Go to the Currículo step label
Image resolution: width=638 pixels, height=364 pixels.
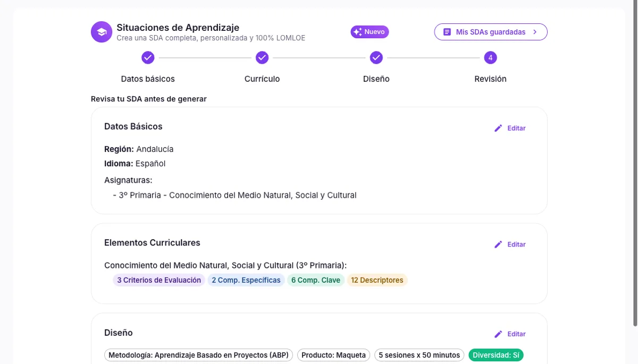(x=262, y=79)
